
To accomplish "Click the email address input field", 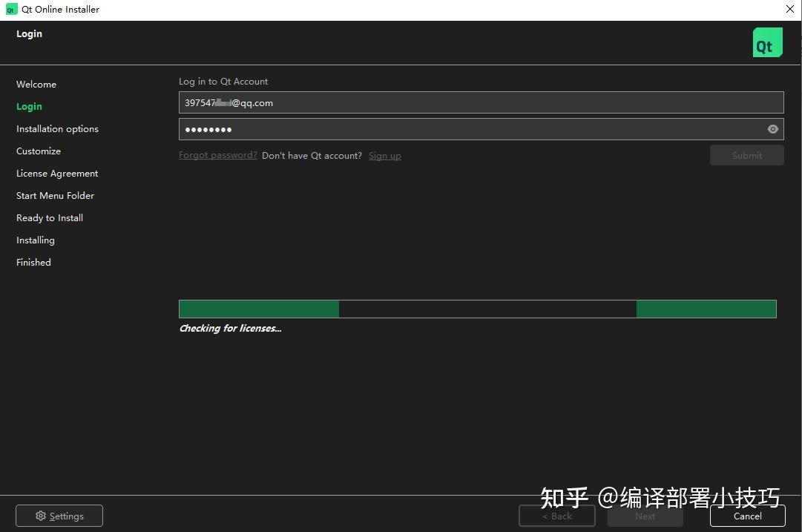I will pyautogui.click(x=481, y=102).
